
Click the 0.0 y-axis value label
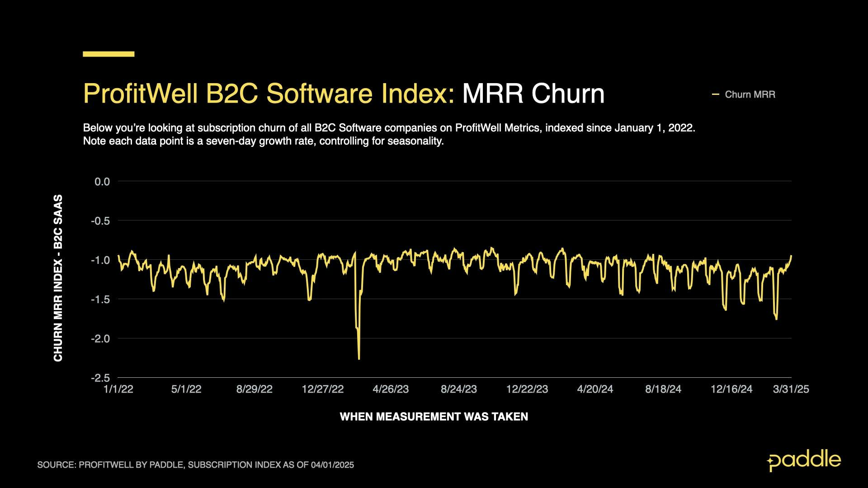(102, 182)
